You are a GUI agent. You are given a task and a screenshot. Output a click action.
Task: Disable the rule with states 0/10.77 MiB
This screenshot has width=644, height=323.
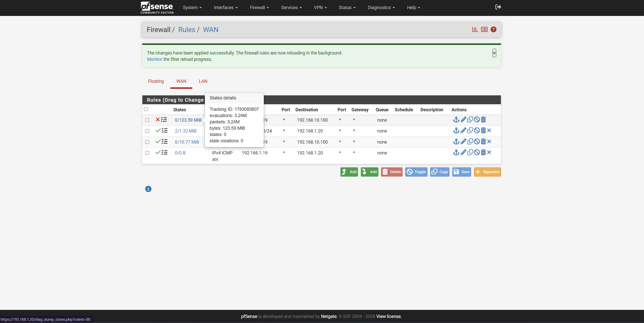coord(477,142)
